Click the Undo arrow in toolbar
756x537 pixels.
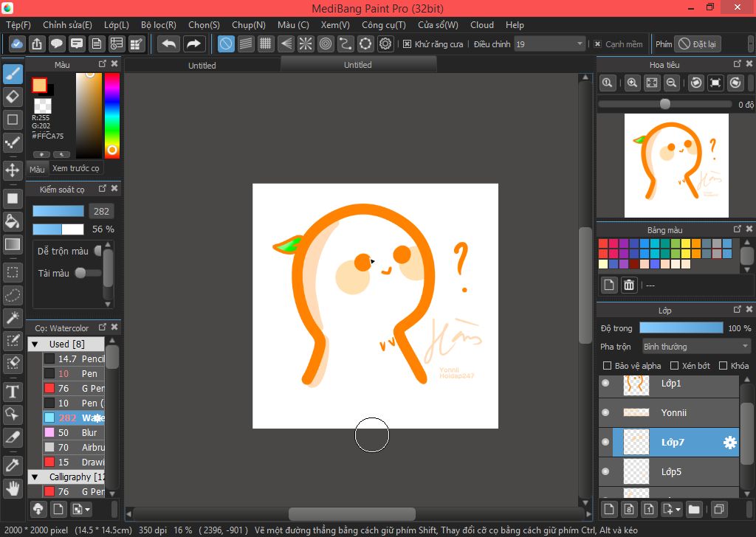point(169,44)
